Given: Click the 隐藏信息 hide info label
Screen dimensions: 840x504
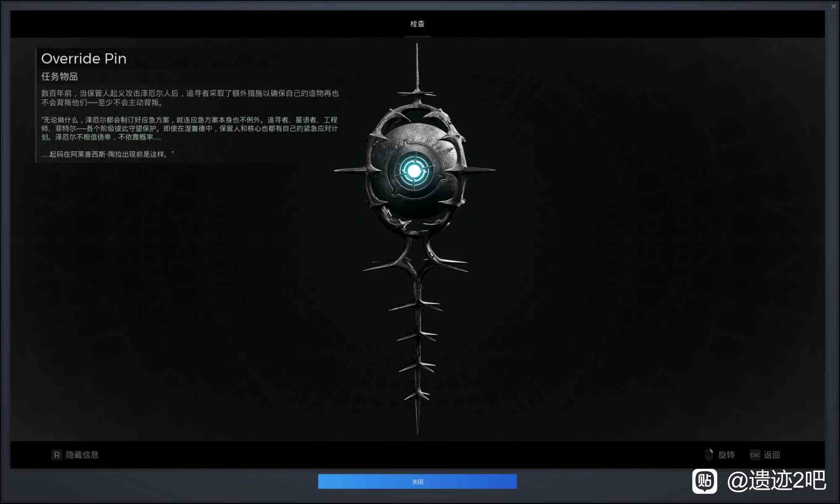Looking at the screenshot, I should (82, 455).
